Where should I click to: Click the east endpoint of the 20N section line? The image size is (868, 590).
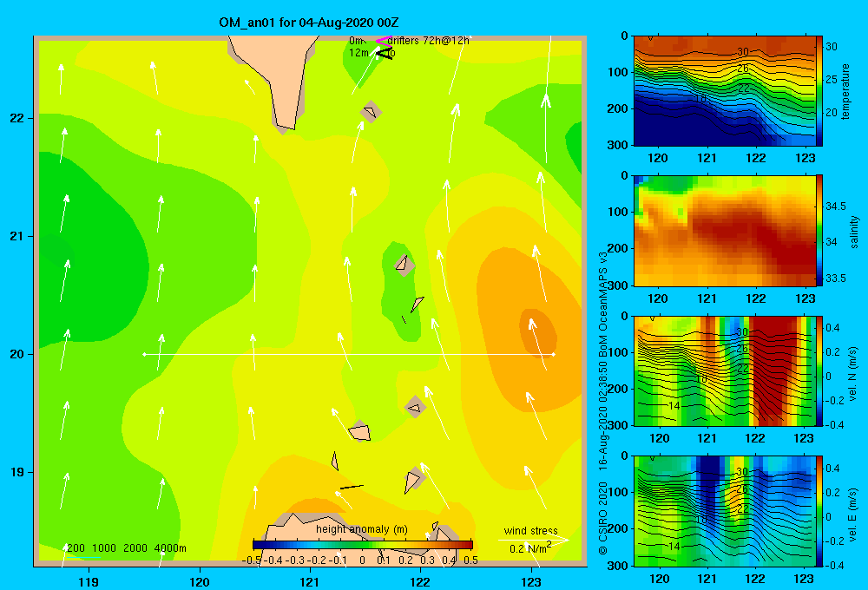point(554,354)
